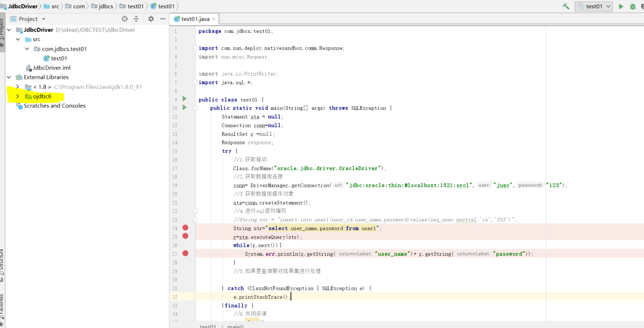Toggle off the breakpoint at line 25
Image resolution: width=644 pixels, height=328 pixels.
pos(185,236)
